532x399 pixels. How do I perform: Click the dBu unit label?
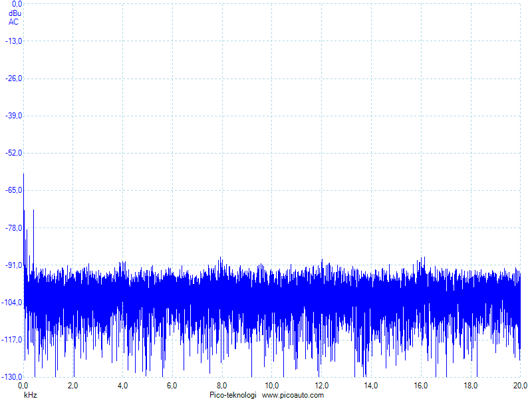point(15,13)
